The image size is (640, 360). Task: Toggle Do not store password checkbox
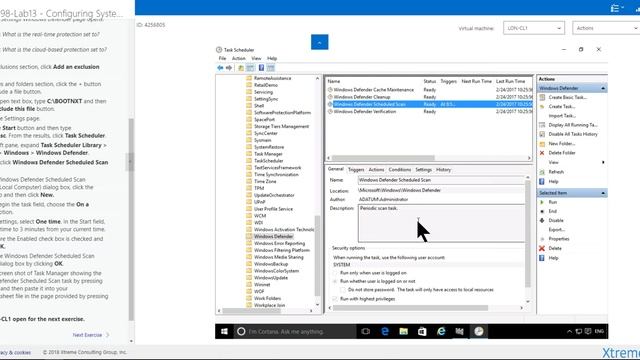pyautogui.click(x=343, y=289)
